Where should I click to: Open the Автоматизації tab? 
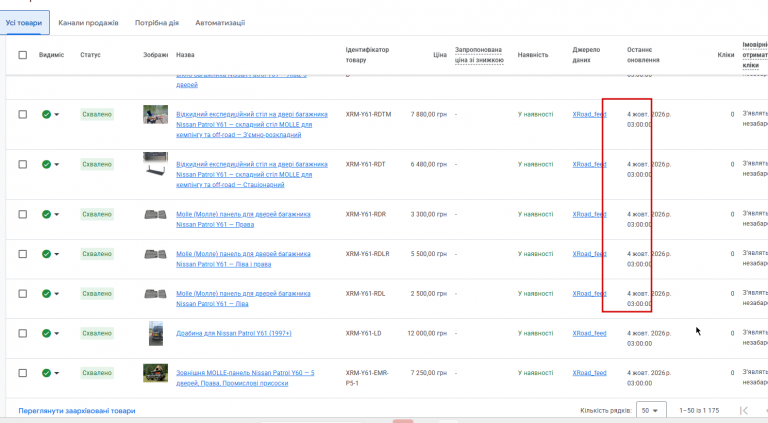(x=220, y=23)
